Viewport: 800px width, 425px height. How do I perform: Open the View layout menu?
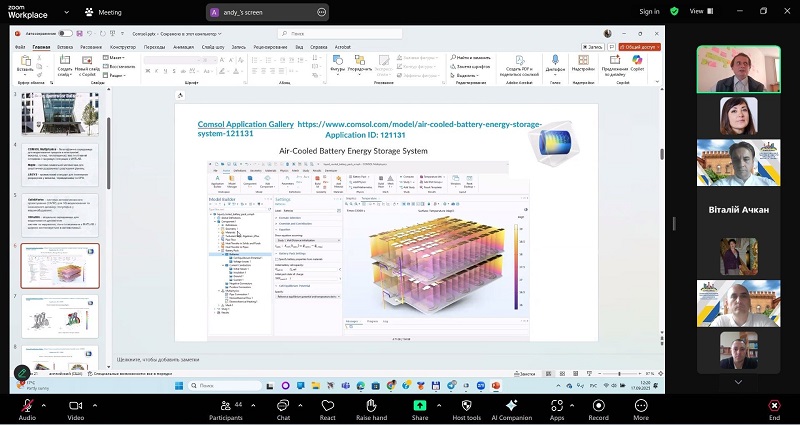click(x=702, y=11)
